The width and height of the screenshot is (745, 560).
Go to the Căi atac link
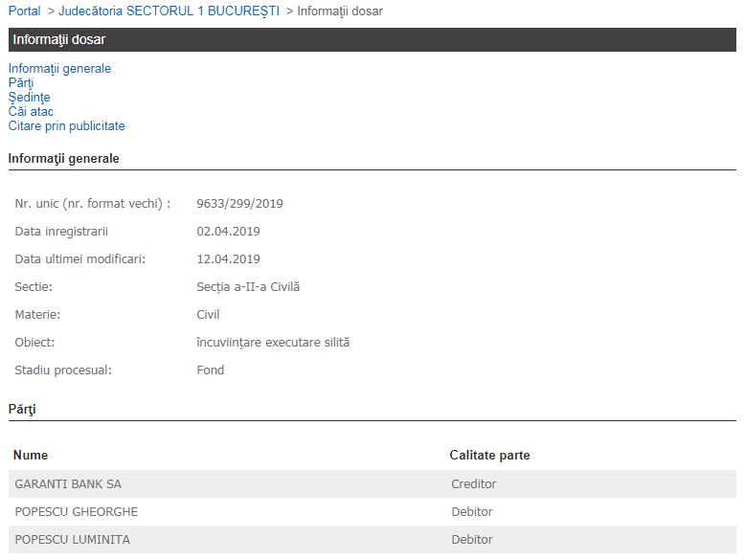(x=31, y=112)
